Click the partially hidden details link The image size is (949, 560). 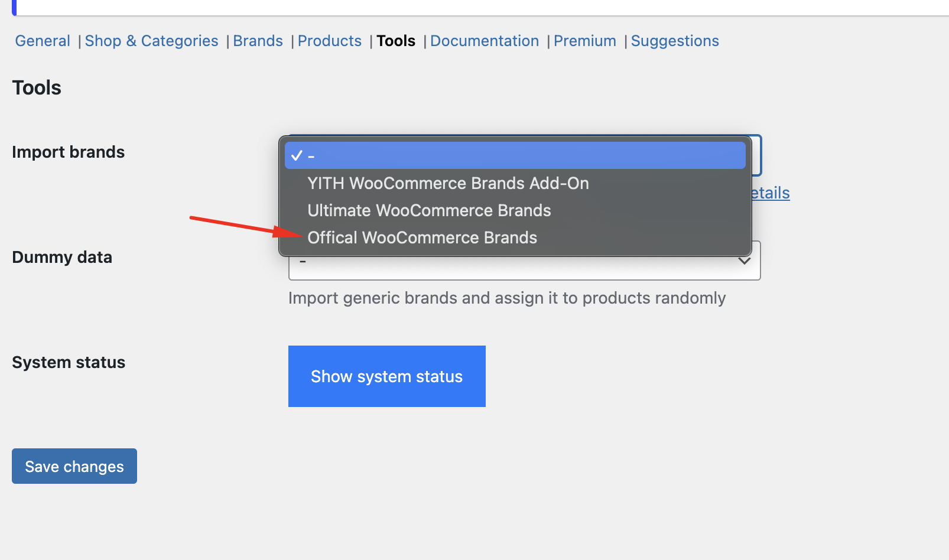tap(771, 193)
